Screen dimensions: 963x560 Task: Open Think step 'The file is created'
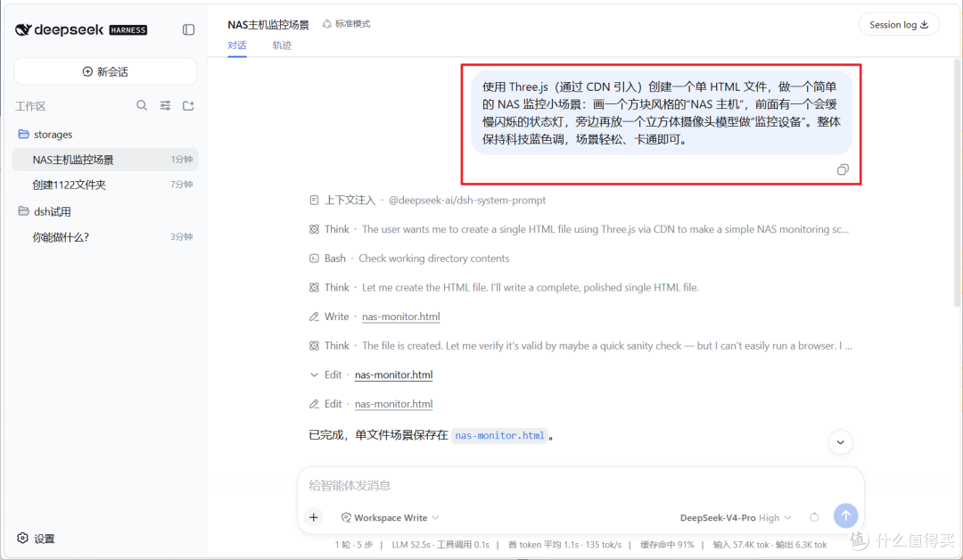tap(580, 346)
